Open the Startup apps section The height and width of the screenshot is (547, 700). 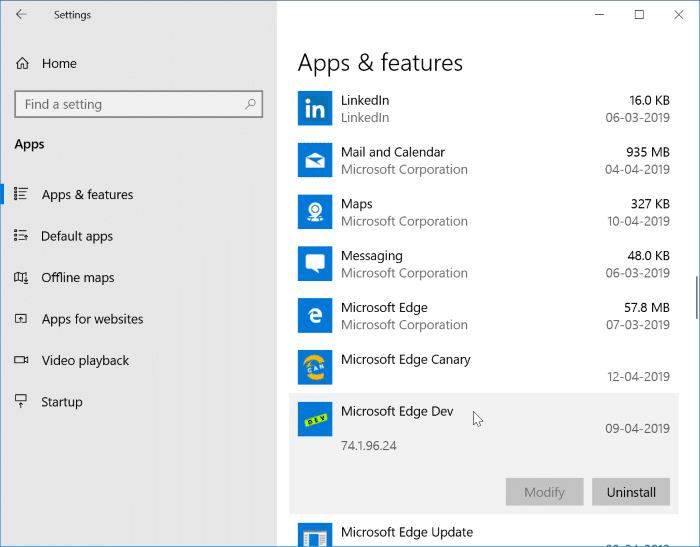pos(62,402)
